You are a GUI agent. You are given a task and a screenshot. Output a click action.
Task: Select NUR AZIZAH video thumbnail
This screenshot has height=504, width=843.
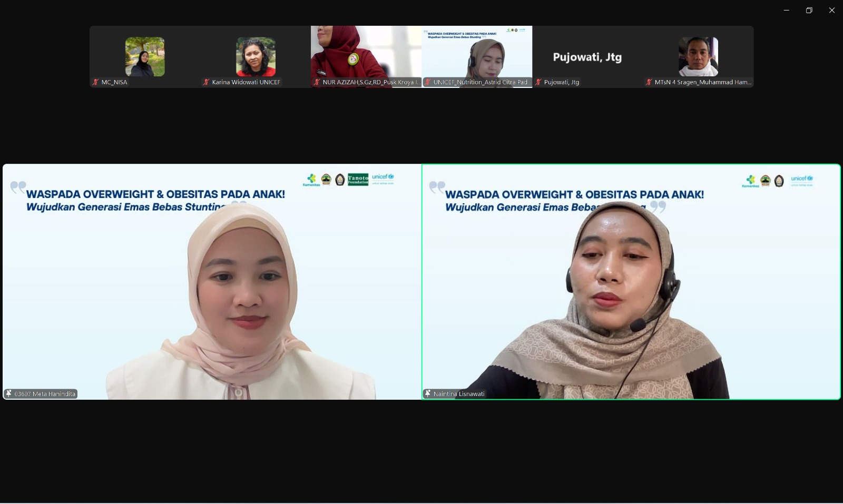click(366, 53)
